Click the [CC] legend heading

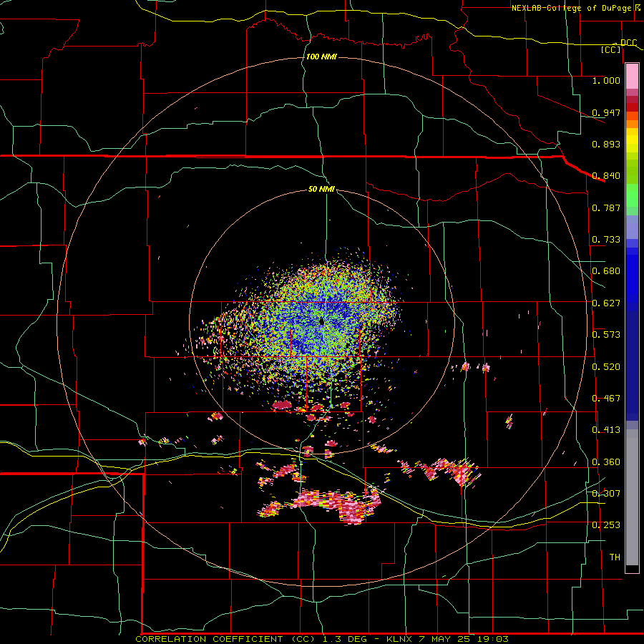(611, 49)
